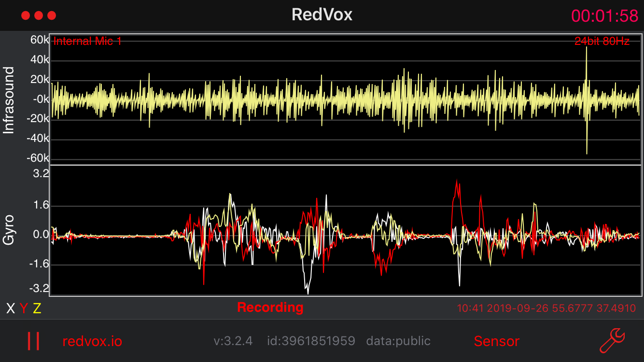Tap the id:3961851959 device label
The height and width of the screenshot is (362, 644).
click(311, 341)
